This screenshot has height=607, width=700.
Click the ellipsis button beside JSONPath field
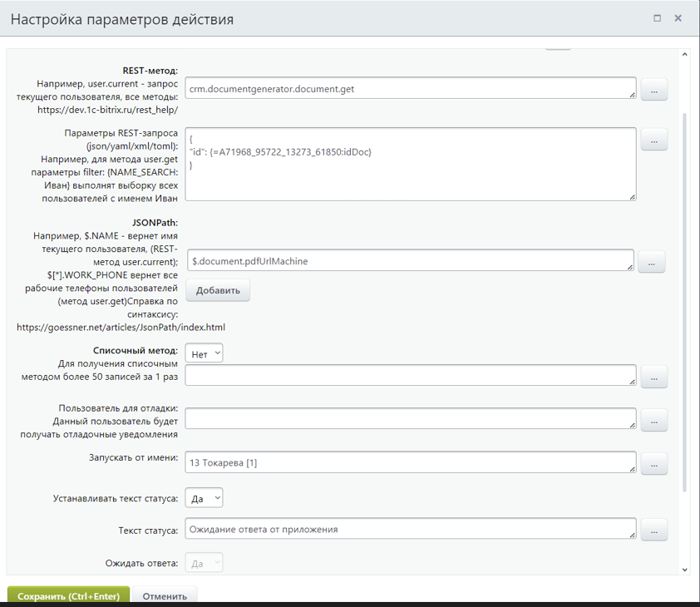651,262
